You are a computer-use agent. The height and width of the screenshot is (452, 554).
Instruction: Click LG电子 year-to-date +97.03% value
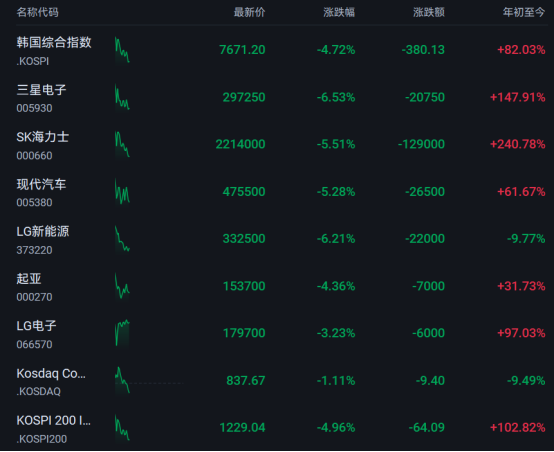[x=521, y=333]
